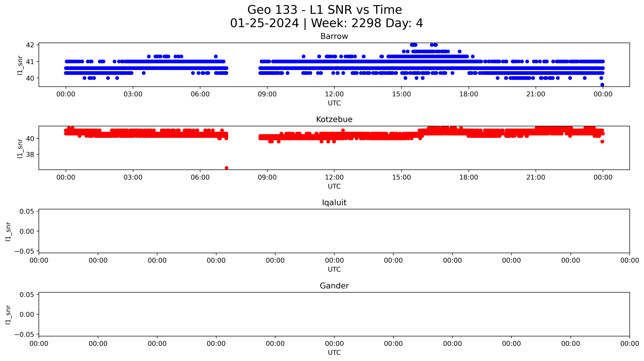
Task: Click the 21:00 x-tick on the Barrow plot
Action: 536,94
